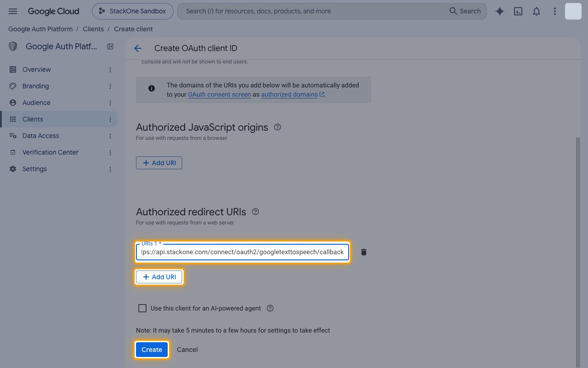Show help for AI-powered agent option
The image size is (588, 368).
270,308
